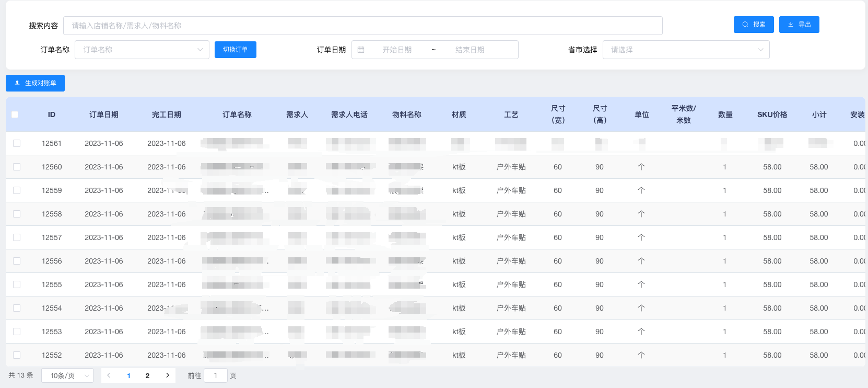This screenshot has height=388, width=868.
Task: Go to previous page arrow
Action: [x=109, y=375]
